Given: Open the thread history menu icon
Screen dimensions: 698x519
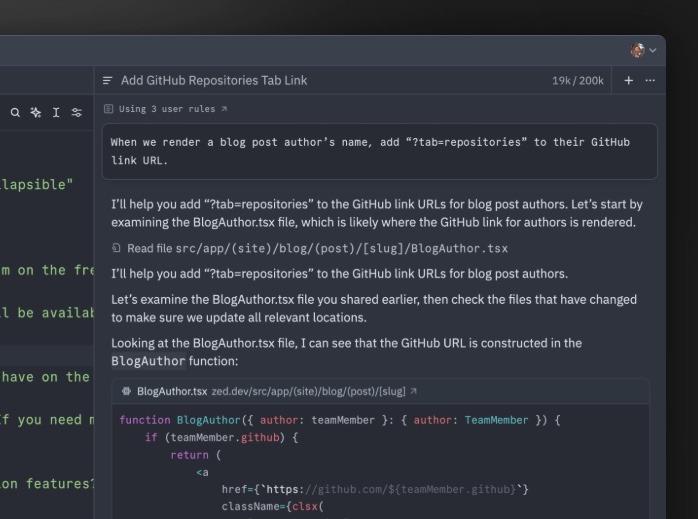Looking at the screenshot, I should 107,81.
